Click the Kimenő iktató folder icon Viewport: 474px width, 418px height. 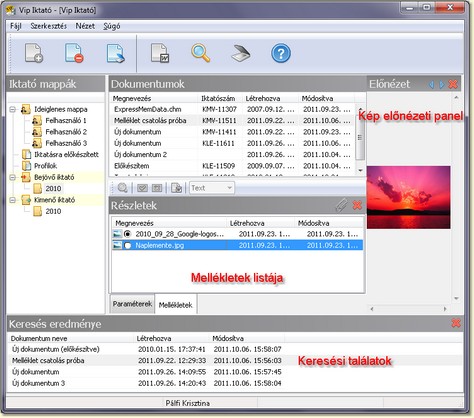click(x=26, y=200)
